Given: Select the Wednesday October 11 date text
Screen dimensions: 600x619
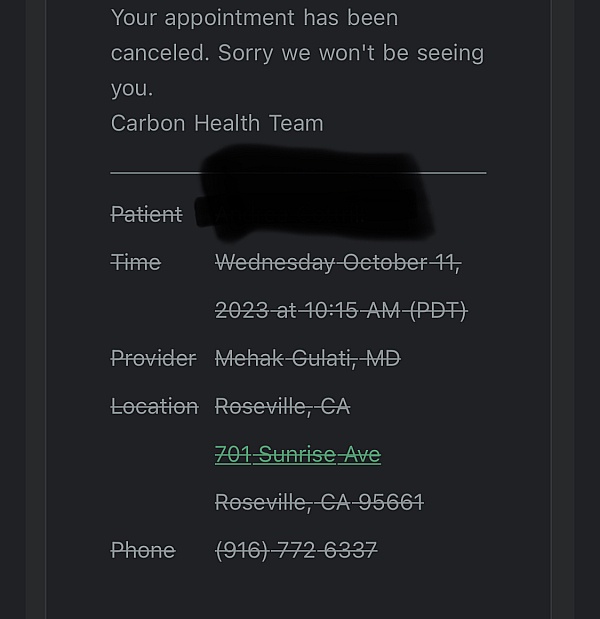Looking at the screenshot, I should pyautogui.click(x=337, y=263).
